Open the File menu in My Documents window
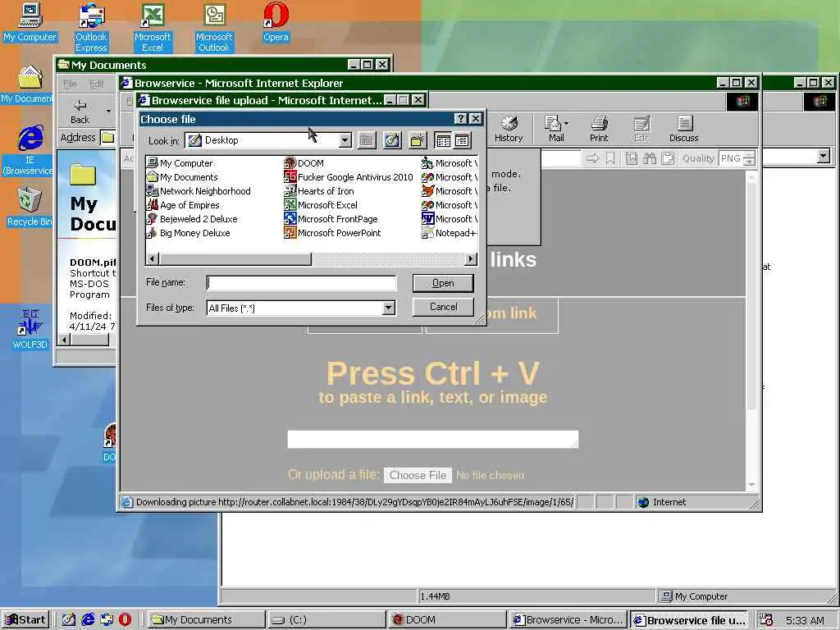 [71, 84]
